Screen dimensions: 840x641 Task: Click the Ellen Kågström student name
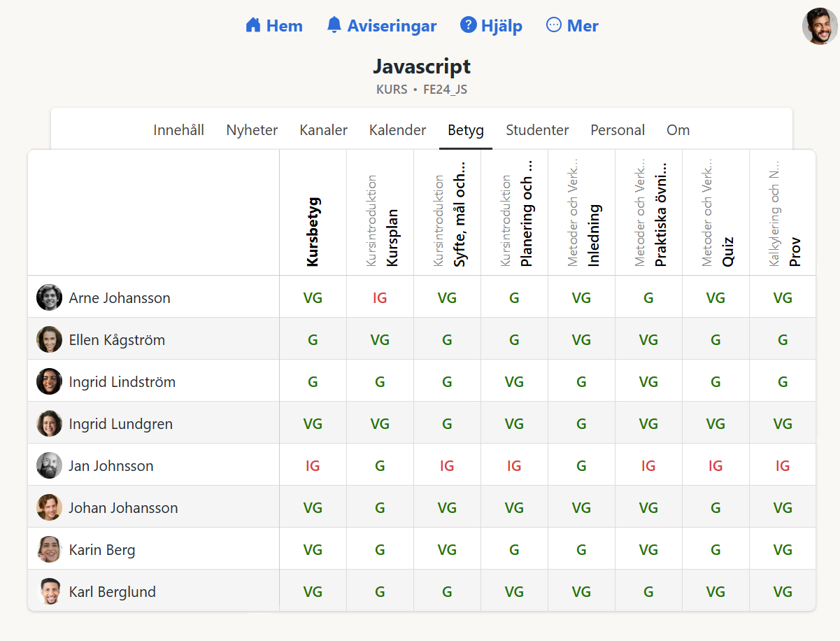[117, 340]
